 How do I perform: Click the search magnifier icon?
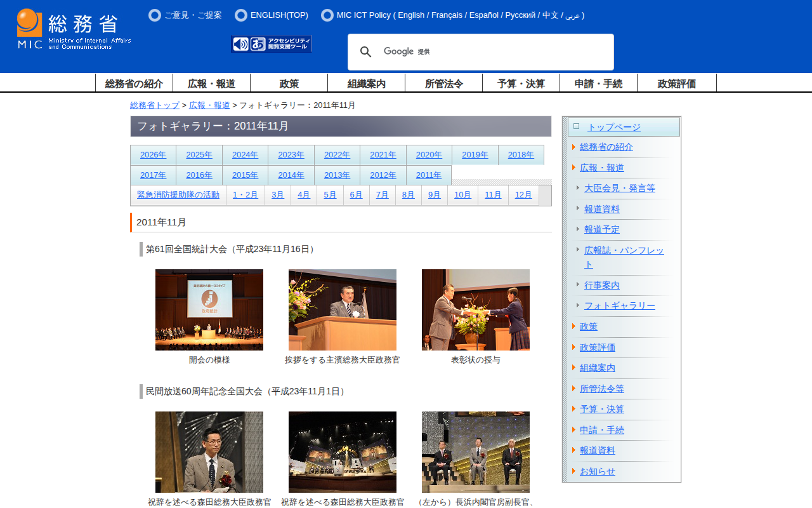pyautogui.click(x=366, y=52)
